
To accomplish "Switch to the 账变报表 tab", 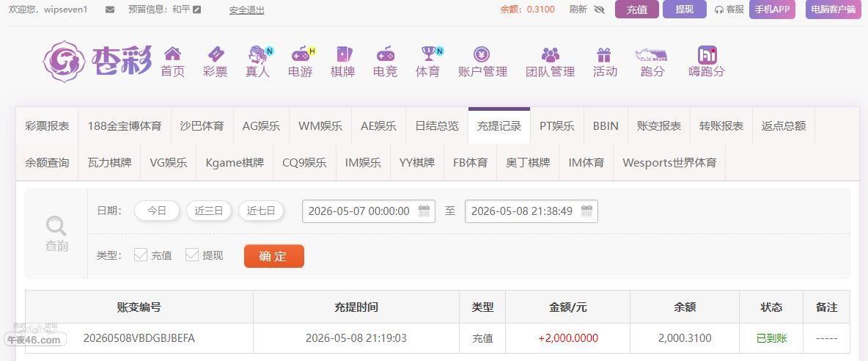I will 659,125.
